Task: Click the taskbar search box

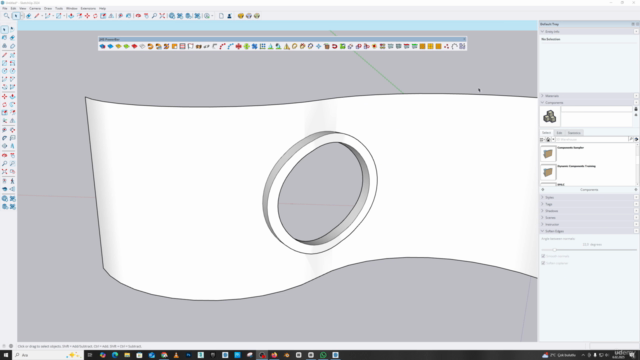Action: click(47, 355)
